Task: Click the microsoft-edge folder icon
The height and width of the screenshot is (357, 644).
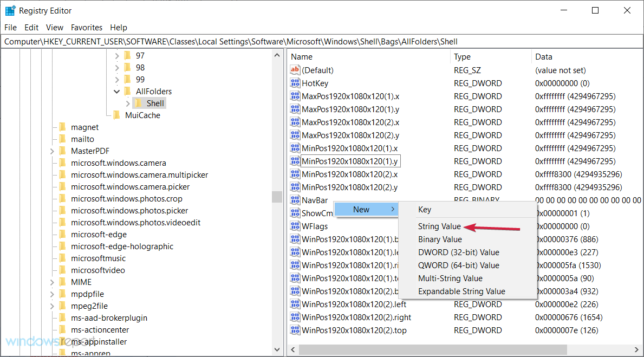Action: pos(62,234)
